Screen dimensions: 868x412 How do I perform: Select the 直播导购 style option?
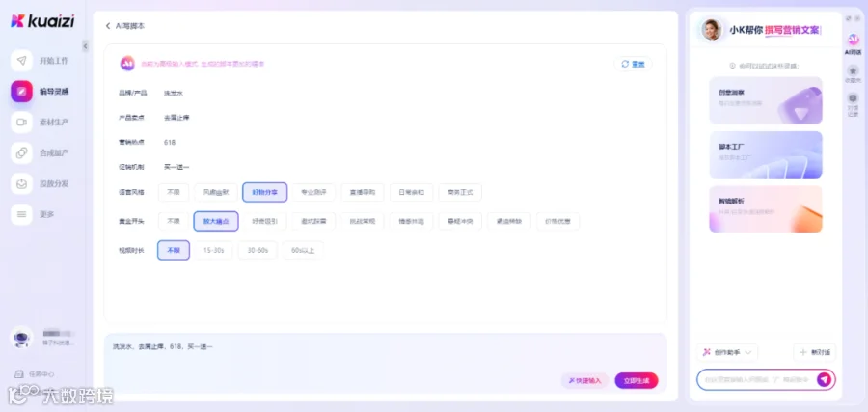363,193
